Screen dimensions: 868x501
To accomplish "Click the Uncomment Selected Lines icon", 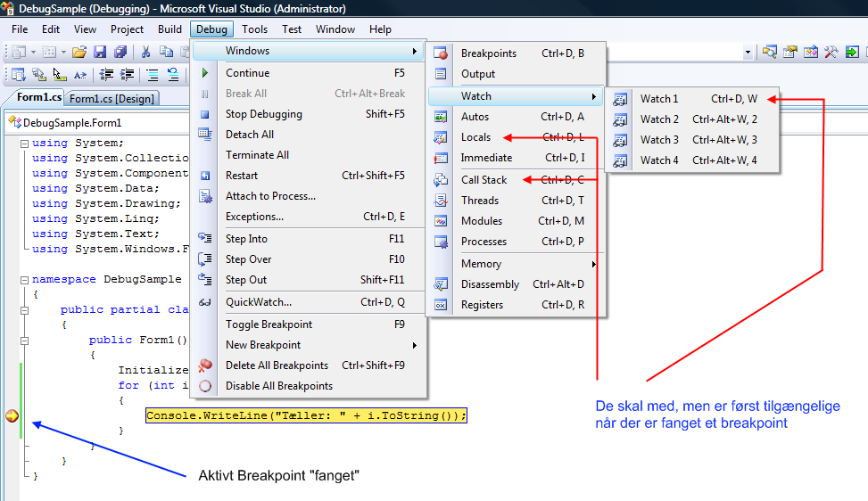I will [x=173, y=75].
